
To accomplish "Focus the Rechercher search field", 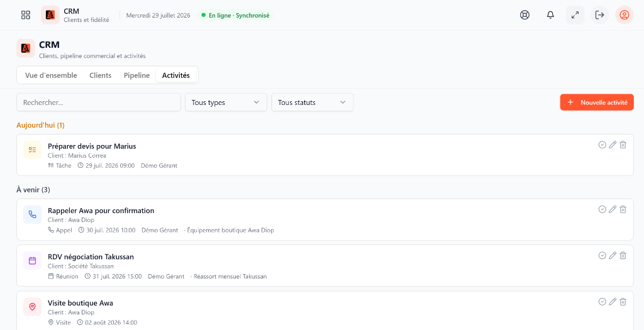I will coord(99,102).
